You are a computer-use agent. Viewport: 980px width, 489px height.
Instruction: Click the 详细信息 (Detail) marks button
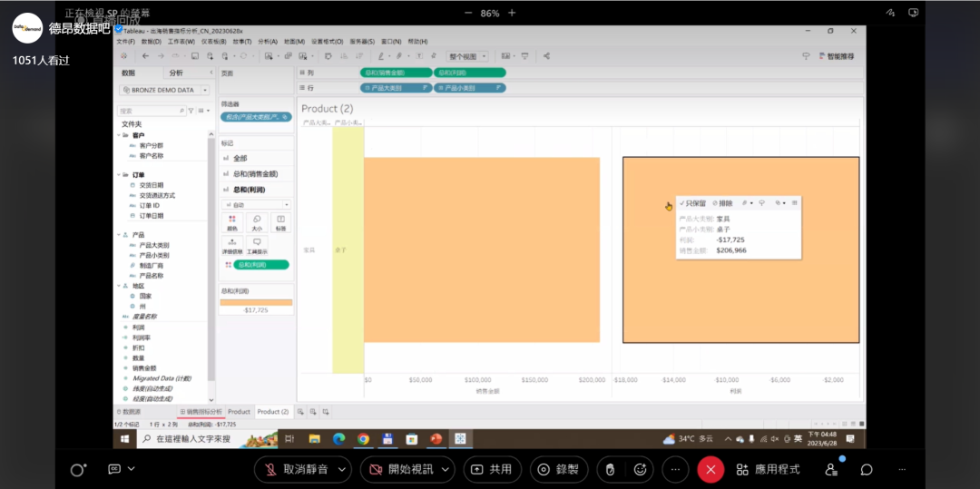[230, 246]
